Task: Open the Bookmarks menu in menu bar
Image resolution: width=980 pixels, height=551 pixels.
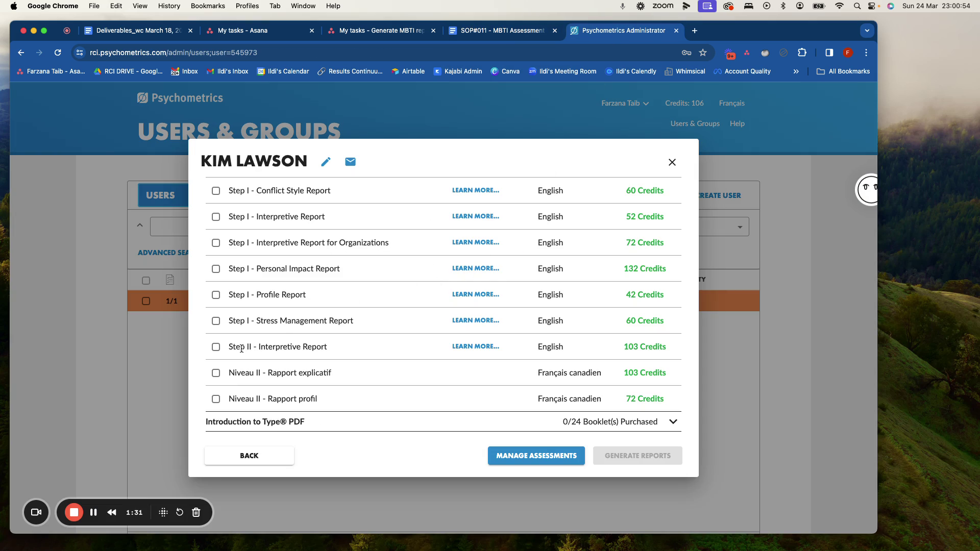Action: click(x=207, y=6)
